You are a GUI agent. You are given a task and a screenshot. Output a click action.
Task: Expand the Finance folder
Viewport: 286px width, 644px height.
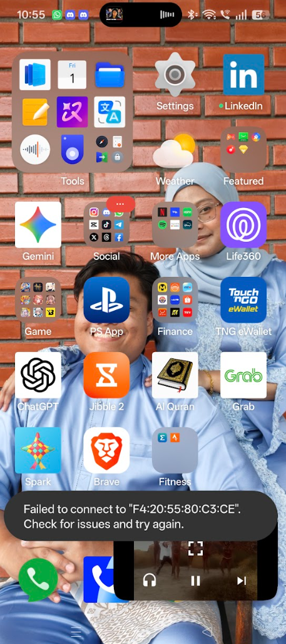coord(175,300)
